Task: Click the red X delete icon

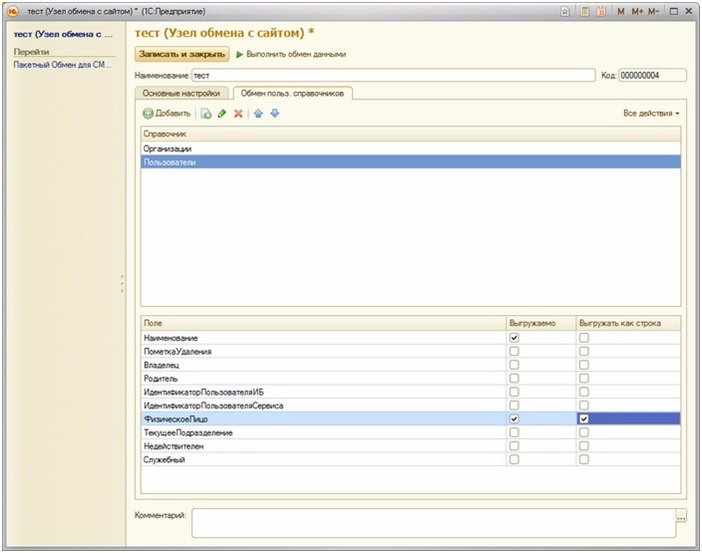Action: tap(238, 114)
